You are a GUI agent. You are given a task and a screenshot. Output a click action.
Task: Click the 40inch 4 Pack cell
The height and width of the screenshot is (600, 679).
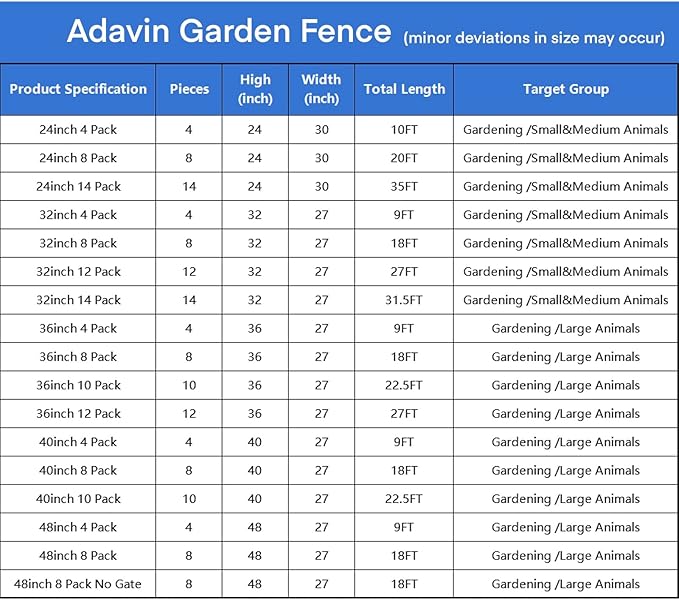(x=78, y=442)
